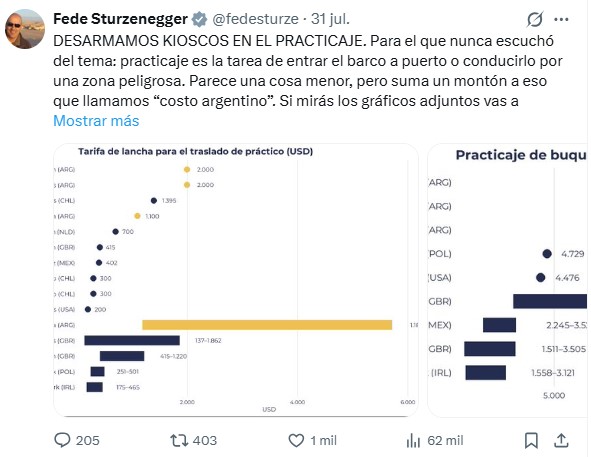
Task: Click the 1 mil likes count
Action: click(x=323, y=440)
